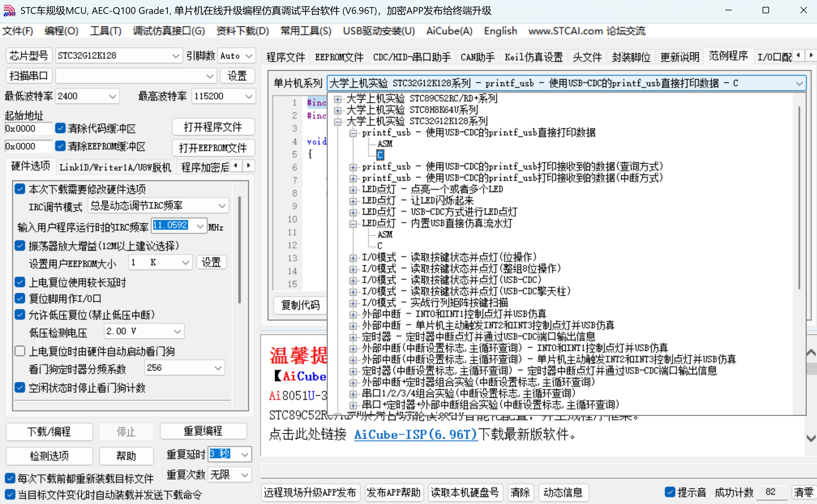
Task: Enable 上电复位时由硬件自动启动看门狗 checkbox
Action: click(20, 351)
